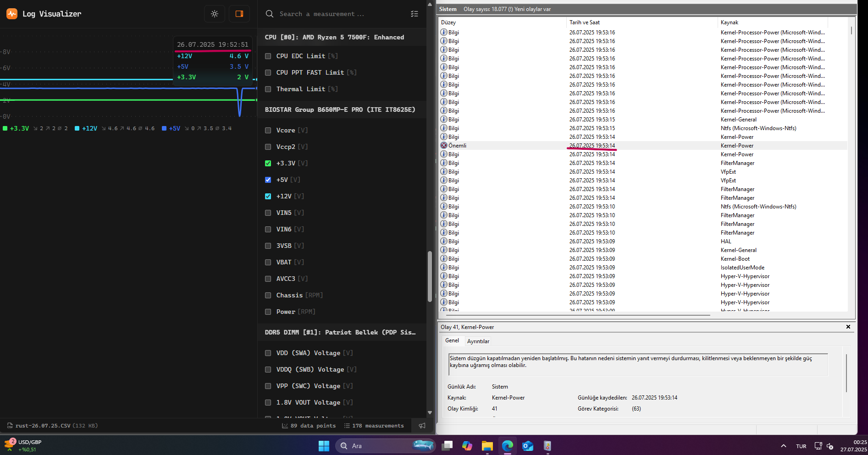Launch Copilot from taskbar
The image size is (868, 455).
467,446
